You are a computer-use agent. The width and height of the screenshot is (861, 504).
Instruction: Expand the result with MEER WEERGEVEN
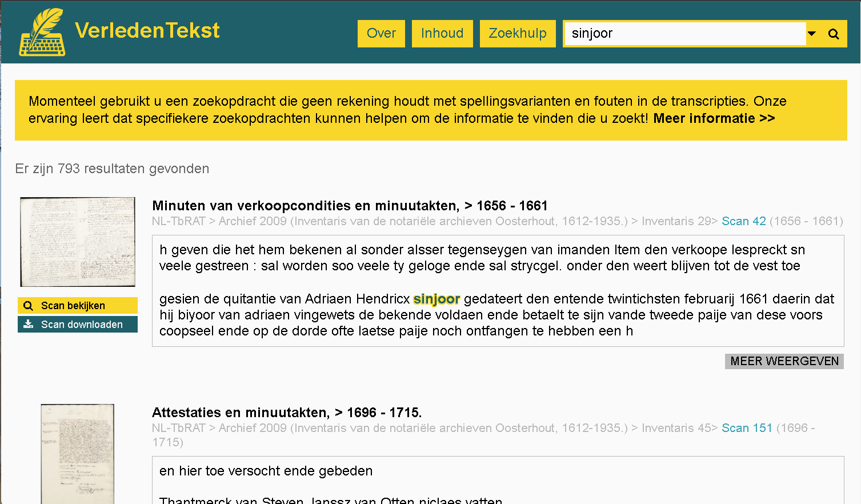point(784,361)
